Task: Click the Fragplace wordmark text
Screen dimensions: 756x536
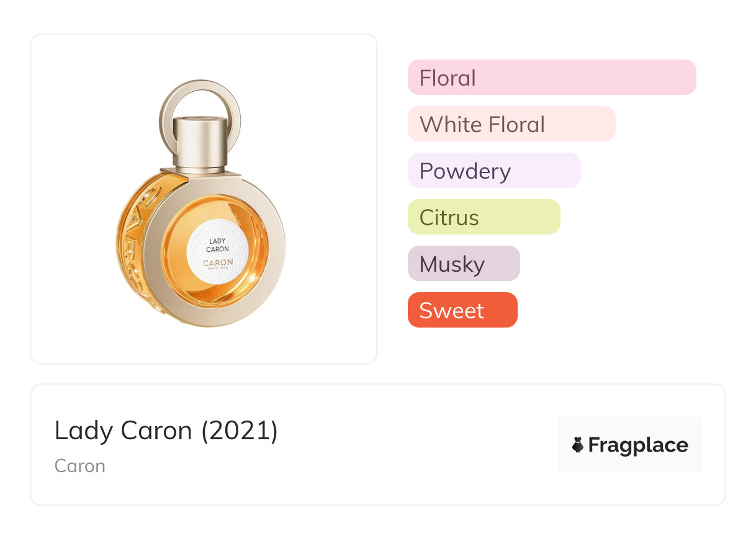Action: pyautogui.click(x=638, y=445)
